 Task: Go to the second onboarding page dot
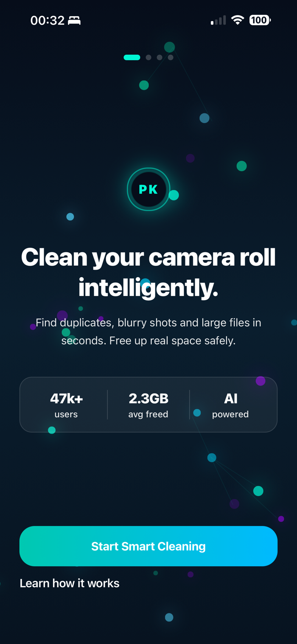(x=148, y=57)
